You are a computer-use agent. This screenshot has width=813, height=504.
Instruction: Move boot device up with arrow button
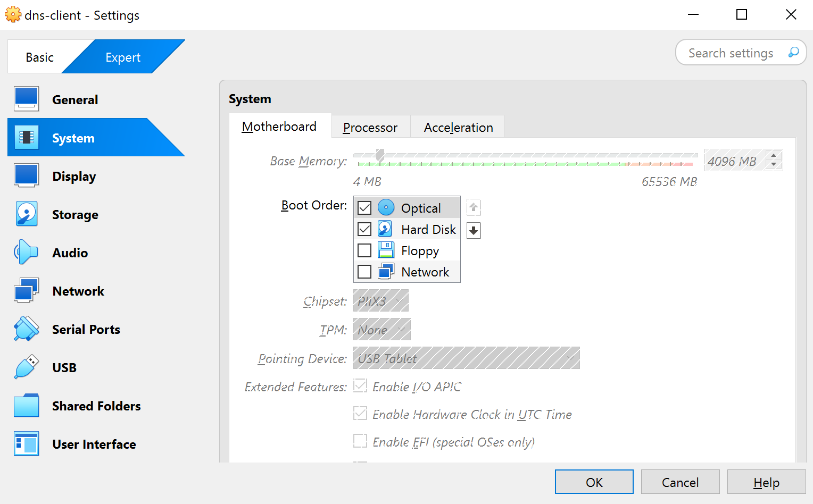[x=474, y=207]
